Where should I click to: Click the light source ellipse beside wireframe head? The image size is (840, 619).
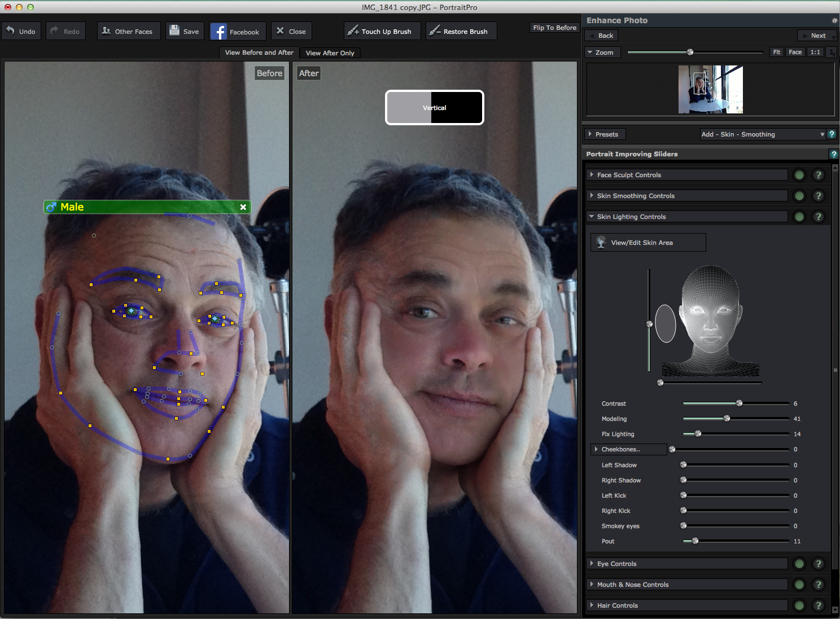point(666,324)
